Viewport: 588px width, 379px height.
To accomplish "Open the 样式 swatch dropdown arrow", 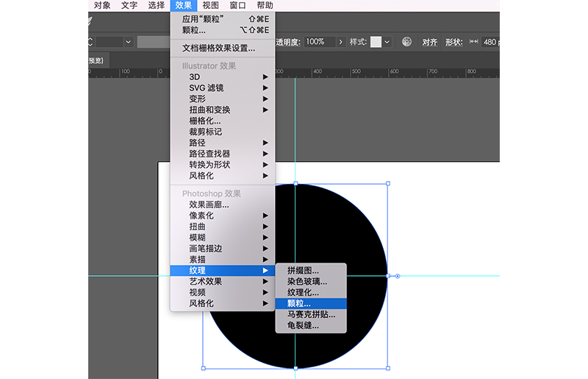I will 387,42.
